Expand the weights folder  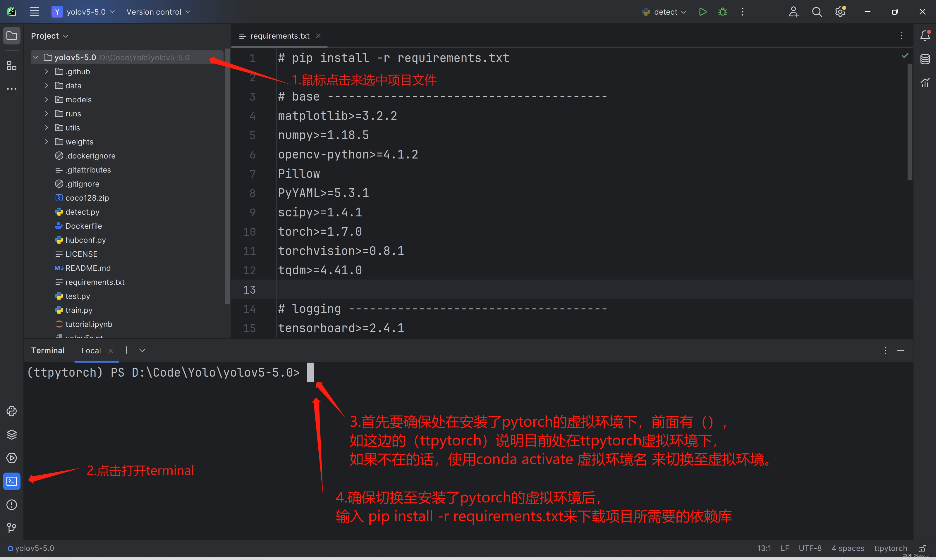47,142
